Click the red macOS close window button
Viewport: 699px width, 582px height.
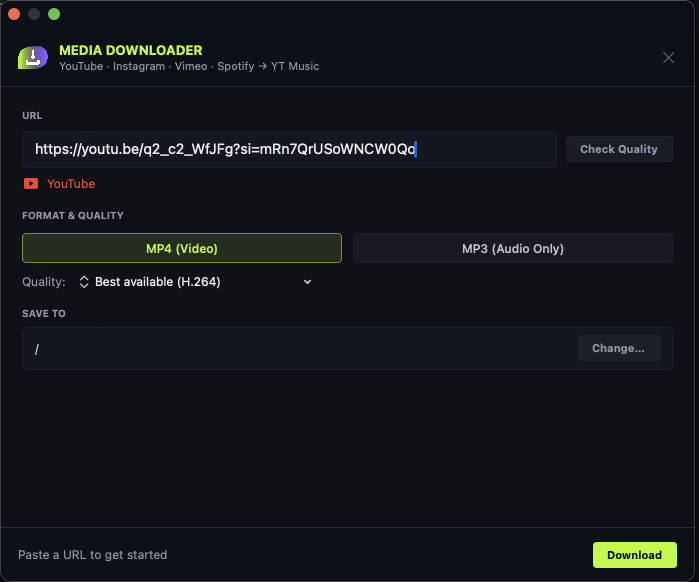click(14, 14)
